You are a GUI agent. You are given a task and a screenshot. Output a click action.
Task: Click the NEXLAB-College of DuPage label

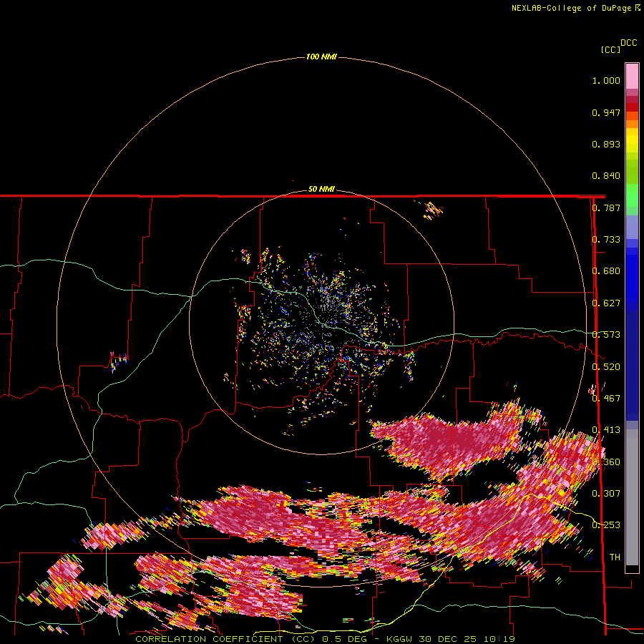571,8
